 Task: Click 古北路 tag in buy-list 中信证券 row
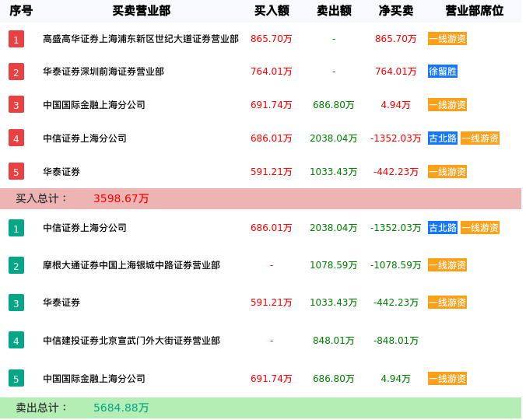pos(443,138)
